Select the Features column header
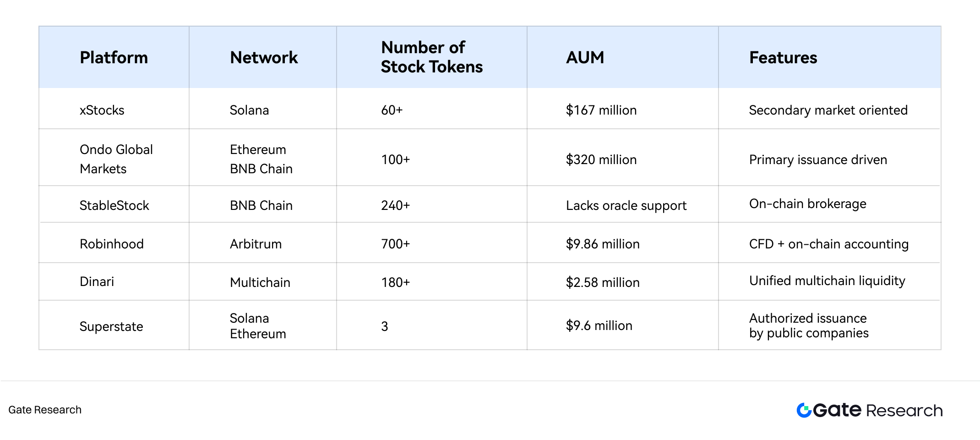Image resolution: width=980 pixels, height=440 pixels. coord(783,58)
